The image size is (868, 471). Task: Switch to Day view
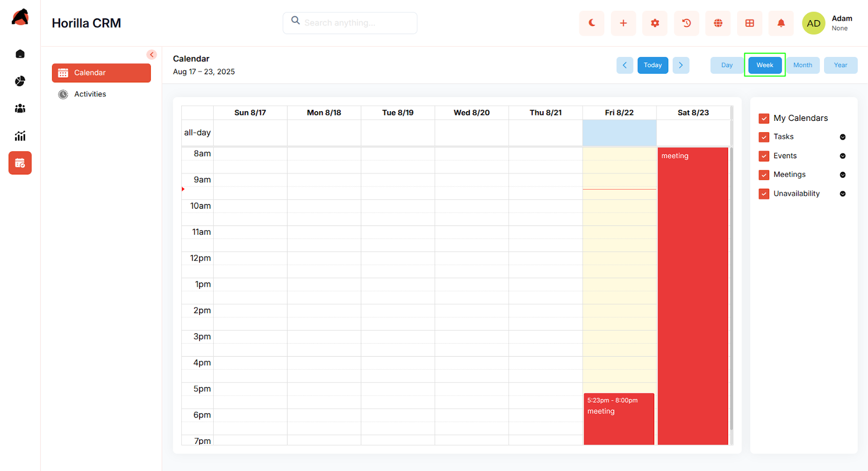point(726,65)
